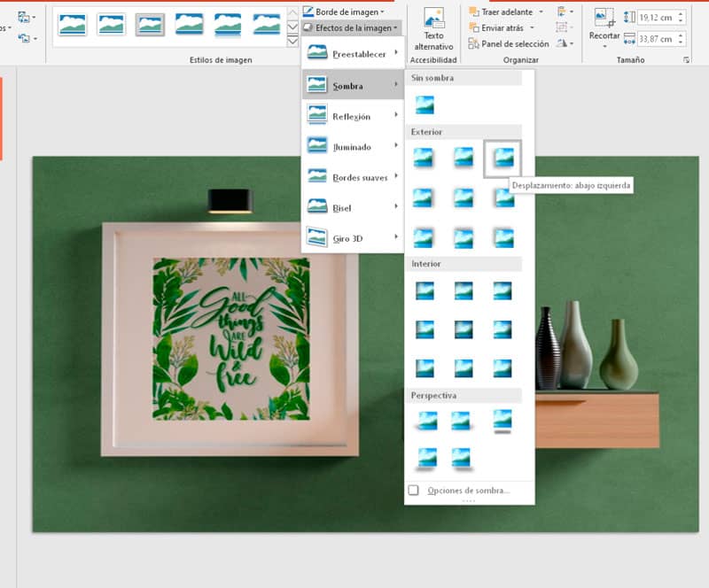This screenshot has height=588, width=709.
Task: Select first exterior shadow in third row
Action: coord(424,237)
